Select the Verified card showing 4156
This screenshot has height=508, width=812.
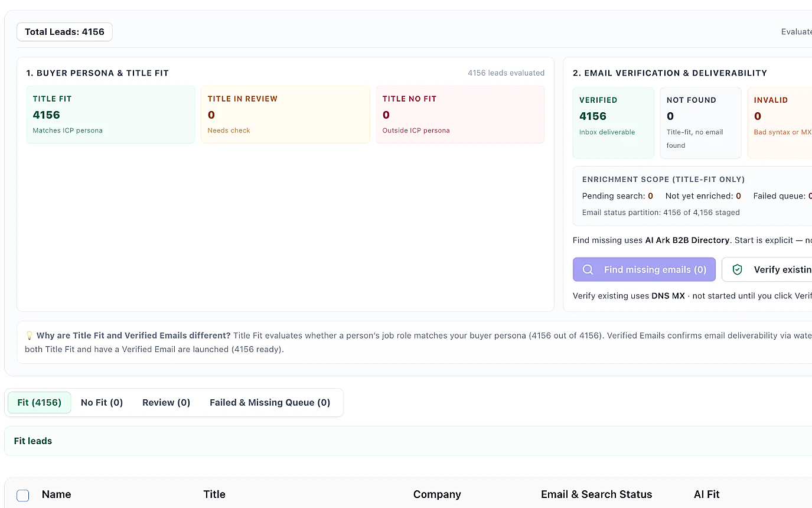pos(614,123)
